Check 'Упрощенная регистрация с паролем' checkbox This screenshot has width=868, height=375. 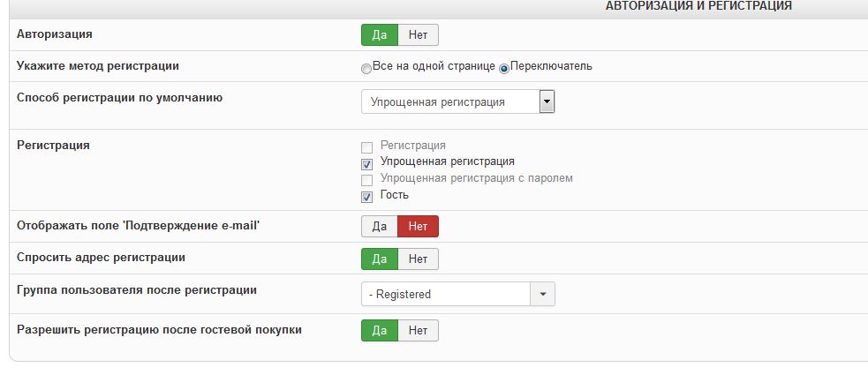pyautogui.click(x=366, y=180)
